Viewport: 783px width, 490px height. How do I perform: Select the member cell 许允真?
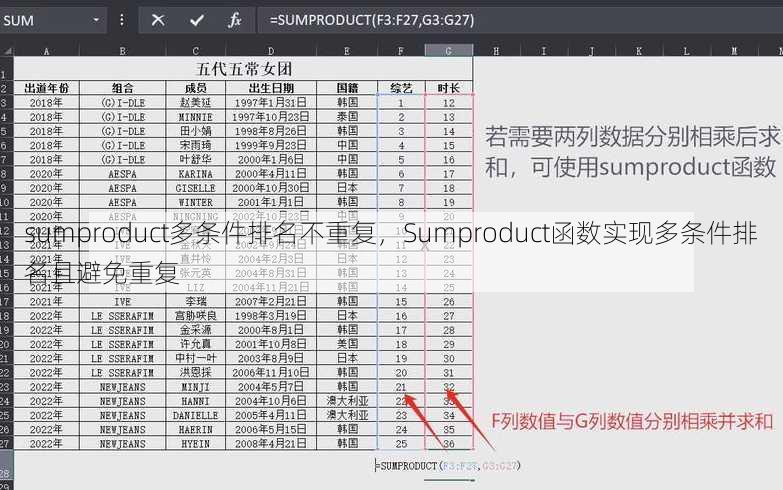click(195, 344)
